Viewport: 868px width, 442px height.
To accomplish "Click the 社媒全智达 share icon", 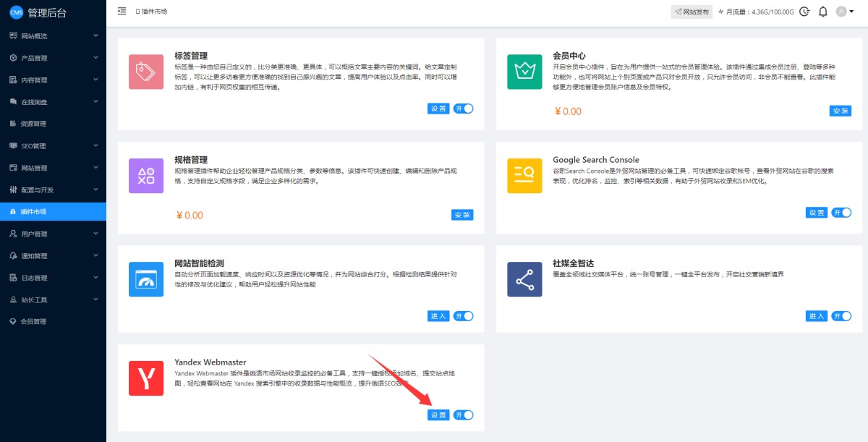I will tap(524, 279).
